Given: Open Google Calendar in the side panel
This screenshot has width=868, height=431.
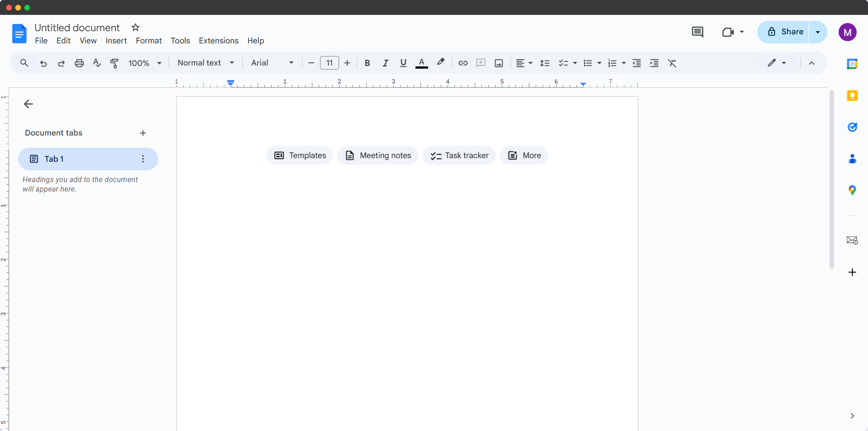Looking at the screenshot, I should (853, 64).
